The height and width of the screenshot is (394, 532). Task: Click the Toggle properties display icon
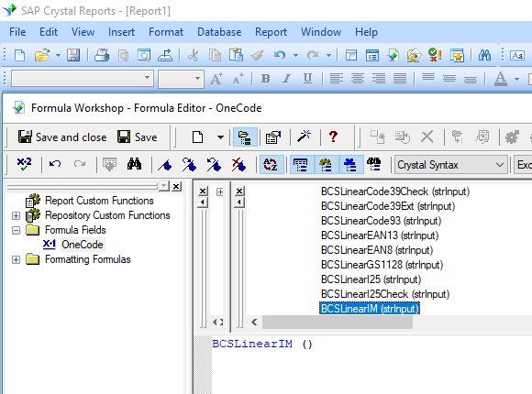click(x=273, y=137)
